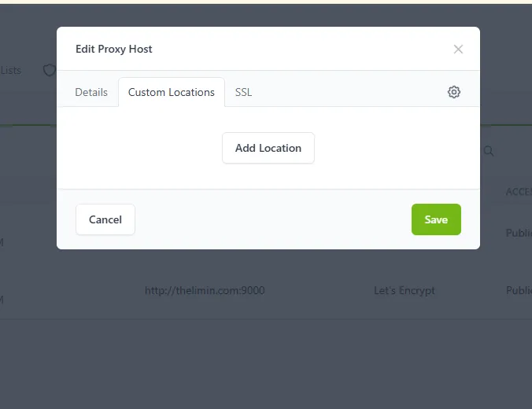
Task: Click the Edit Proxy Host title text
Action: (114, 49)
